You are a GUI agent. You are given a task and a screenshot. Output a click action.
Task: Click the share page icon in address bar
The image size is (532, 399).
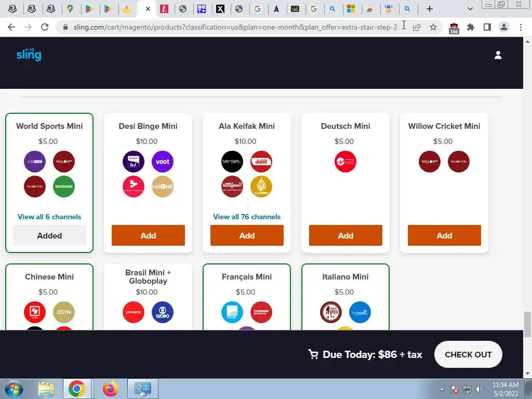(417, 27)
